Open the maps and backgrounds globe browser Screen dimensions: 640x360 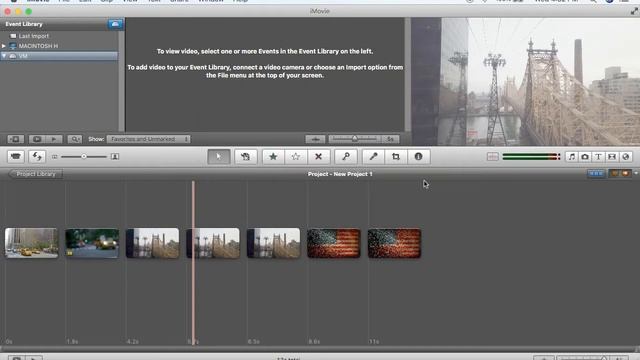point(626,157)
